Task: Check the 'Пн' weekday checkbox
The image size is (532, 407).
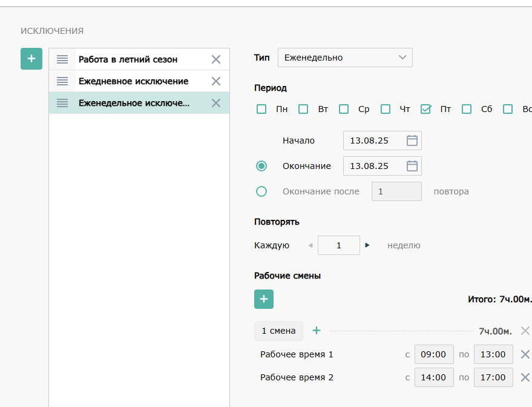Action: pos(261,109)
